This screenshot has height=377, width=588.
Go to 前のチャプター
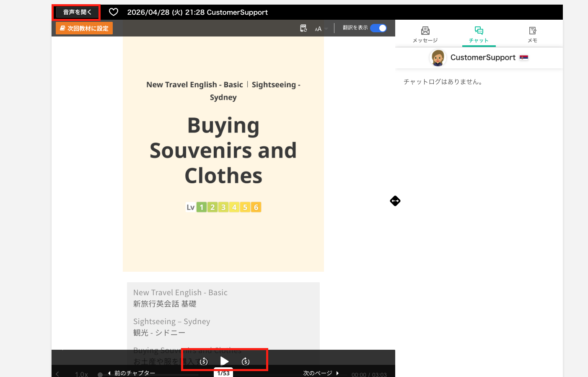(x=132, y=373)
